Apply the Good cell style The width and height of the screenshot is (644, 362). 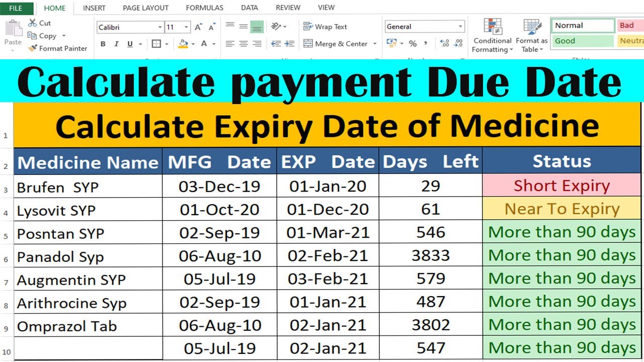pos(583,41)
